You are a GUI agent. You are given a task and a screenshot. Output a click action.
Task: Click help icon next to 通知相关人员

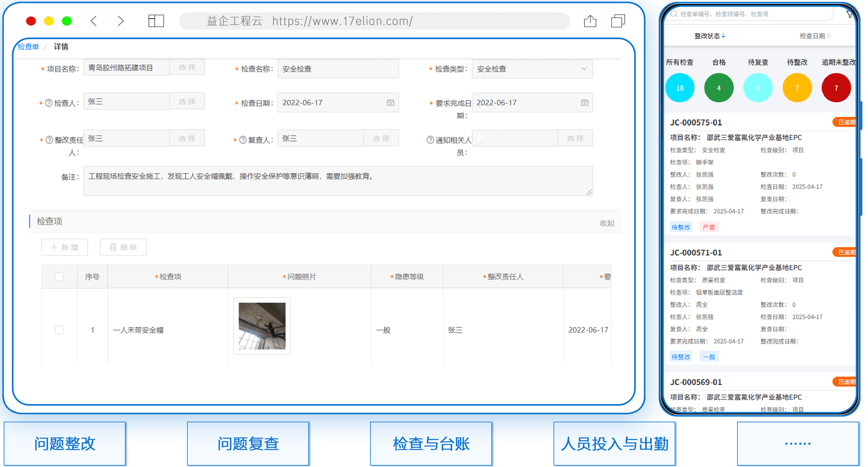tap(430, 140)
